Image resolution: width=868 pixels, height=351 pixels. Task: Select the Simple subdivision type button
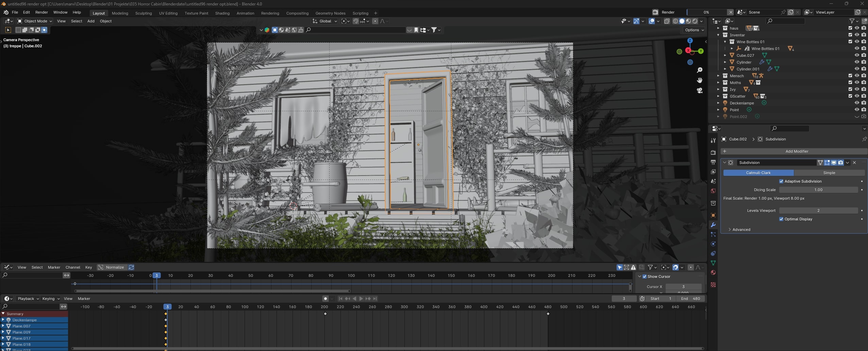tap(829, 173)
